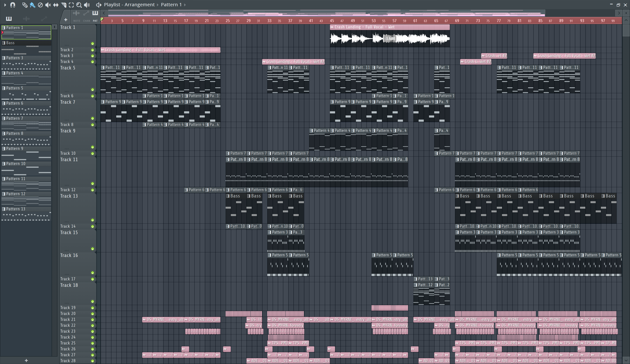Select the Playback speaker tool
Viewport: 630px width, 364px height.
point(87,5)
